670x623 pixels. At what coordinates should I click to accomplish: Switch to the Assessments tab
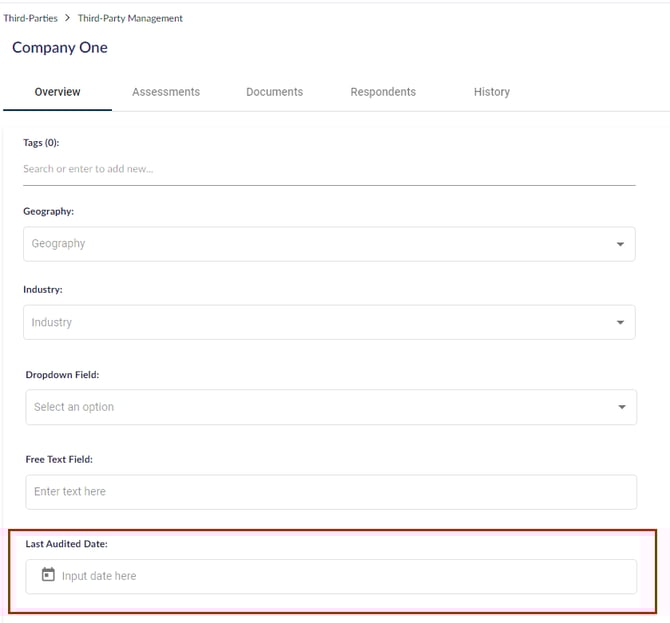point(166,92)
